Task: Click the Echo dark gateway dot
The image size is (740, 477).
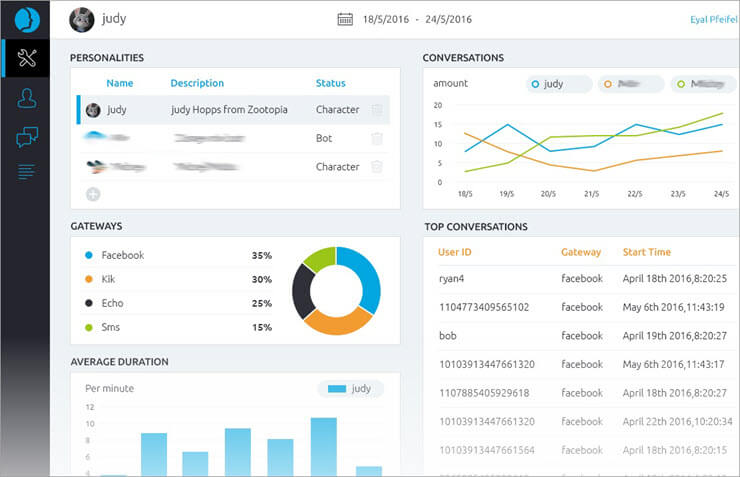Action: click(x=89, y=303)
